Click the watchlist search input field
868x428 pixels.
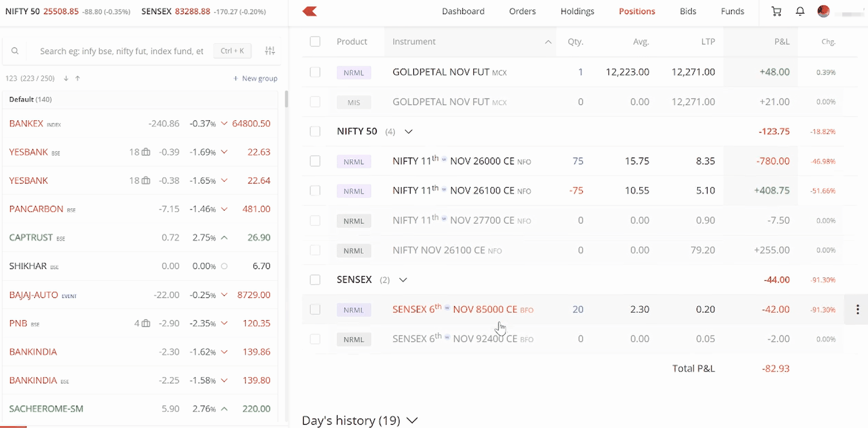[121, 51]
